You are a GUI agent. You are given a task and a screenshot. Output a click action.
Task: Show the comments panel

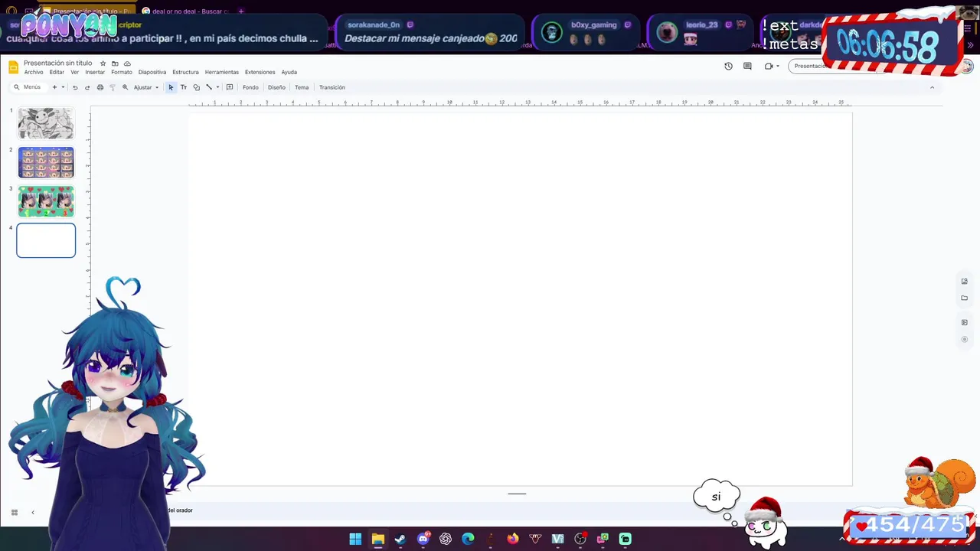point(747,66)
